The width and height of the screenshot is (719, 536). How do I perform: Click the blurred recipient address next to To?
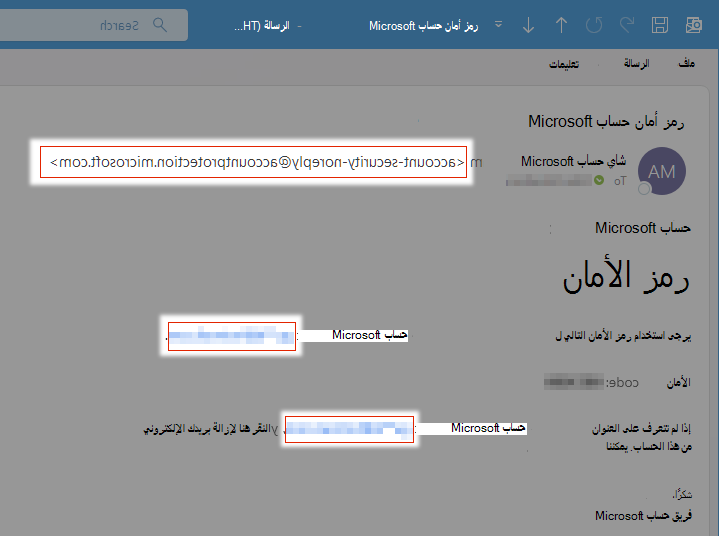point(548,180)
